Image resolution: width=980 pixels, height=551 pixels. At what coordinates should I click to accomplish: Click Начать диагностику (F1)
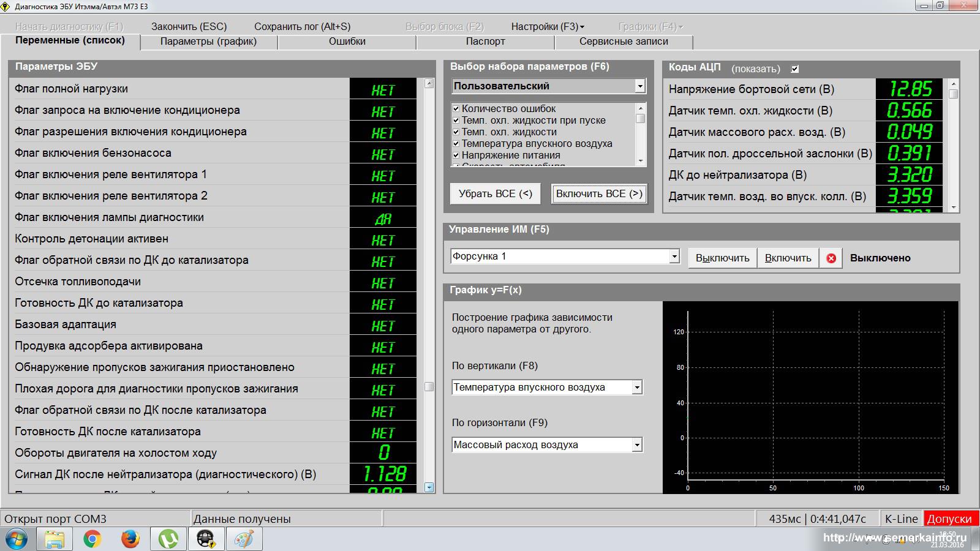pyautogui.click(x=69, y=26)
